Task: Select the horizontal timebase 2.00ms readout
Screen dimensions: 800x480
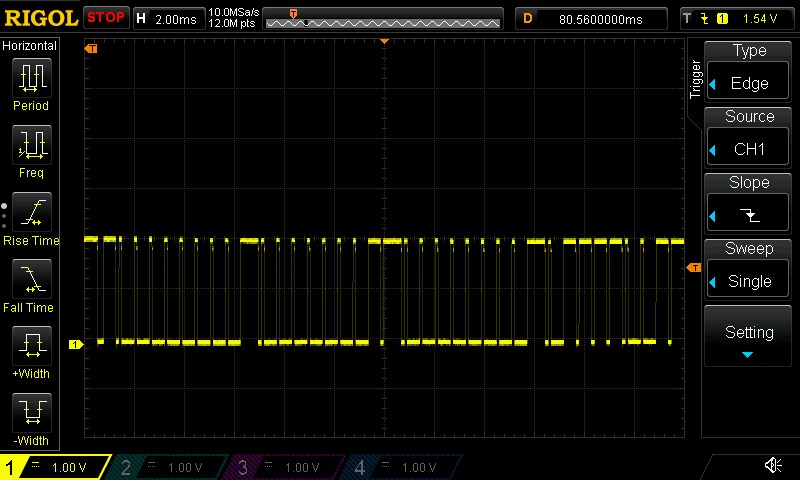Action: 168,18
